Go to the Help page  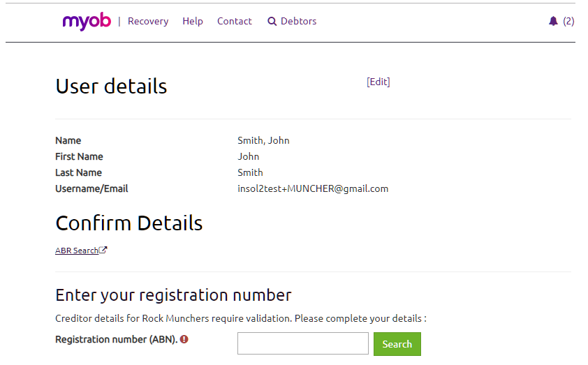point(193,22)
